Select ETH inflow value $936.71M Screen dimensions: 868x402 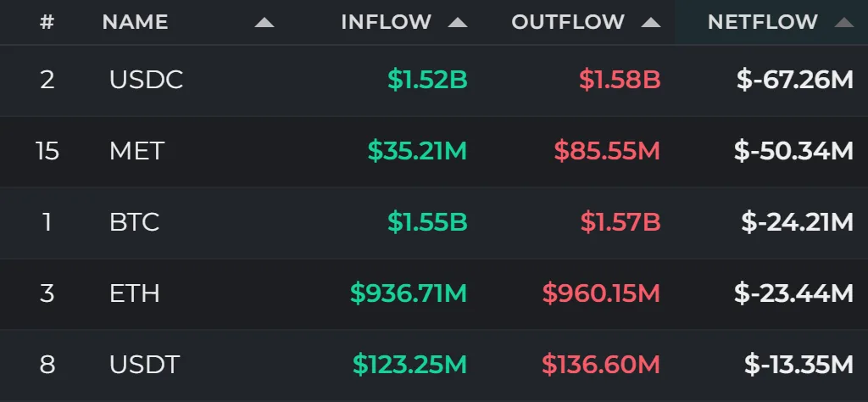pyautogui.click(x=409, y=293)
